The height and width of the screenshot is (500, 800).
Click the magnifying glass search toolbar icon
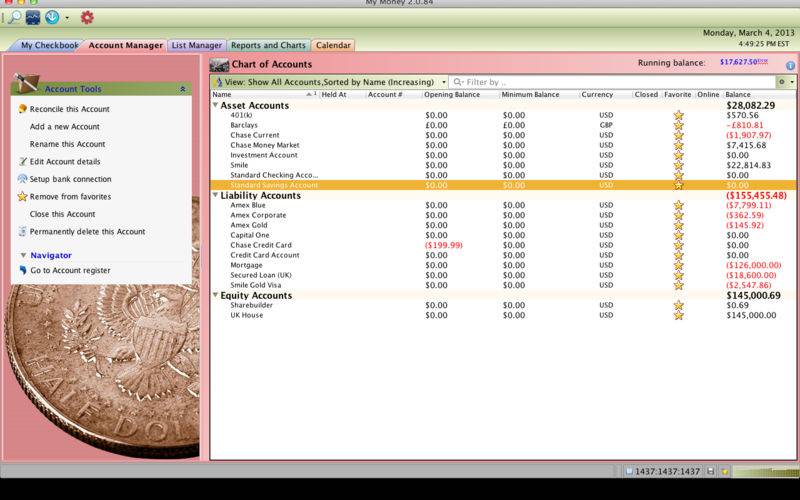14,18
